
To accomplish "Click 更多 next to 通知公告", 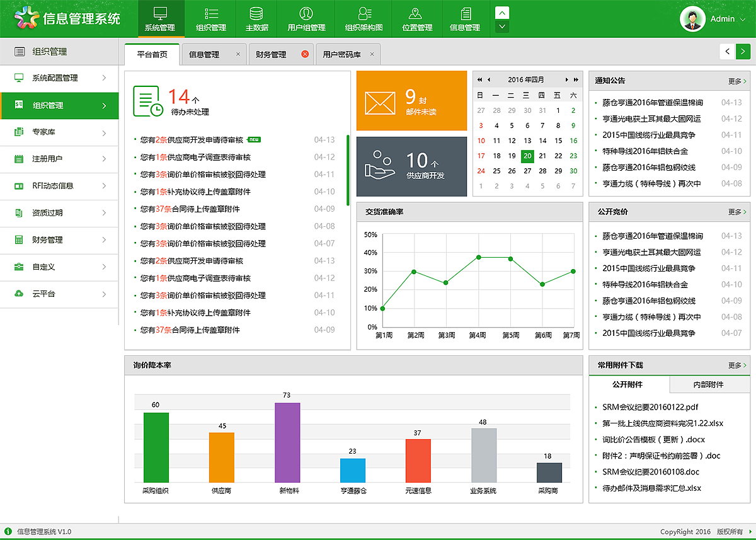I will point(735,81).
